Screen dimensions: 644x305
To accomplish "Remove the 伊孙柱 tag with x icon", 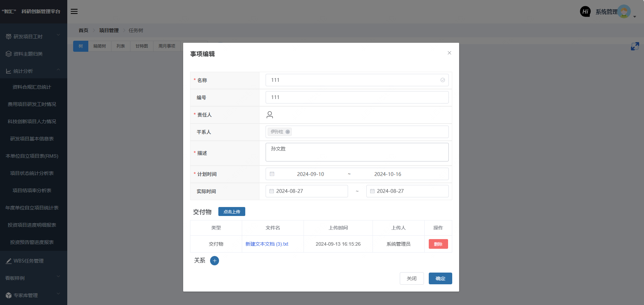I will 288,132.
